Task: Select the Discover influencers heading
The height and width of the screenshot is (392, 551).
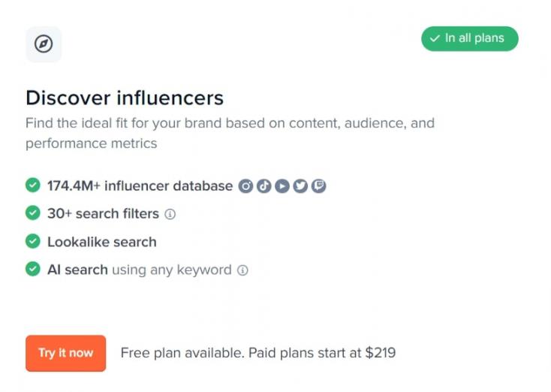Action: coord(125,98)
